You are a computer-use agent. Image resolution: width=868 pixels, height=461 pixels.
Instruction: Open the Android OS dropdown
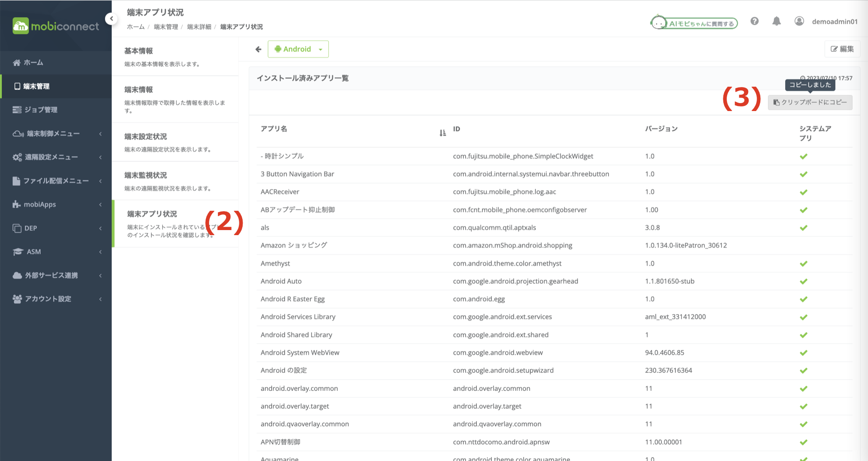coord(298,49)
